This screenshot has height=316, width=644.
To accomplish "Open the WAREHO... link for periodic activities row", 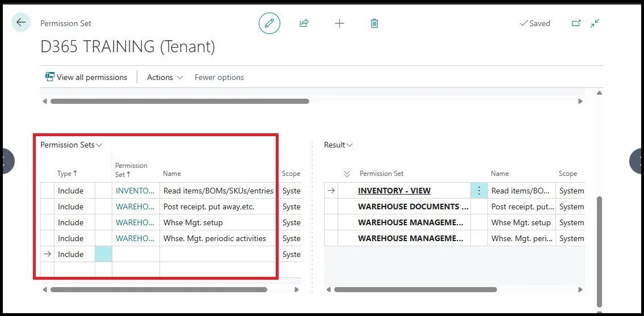I will tap(136, 238).
